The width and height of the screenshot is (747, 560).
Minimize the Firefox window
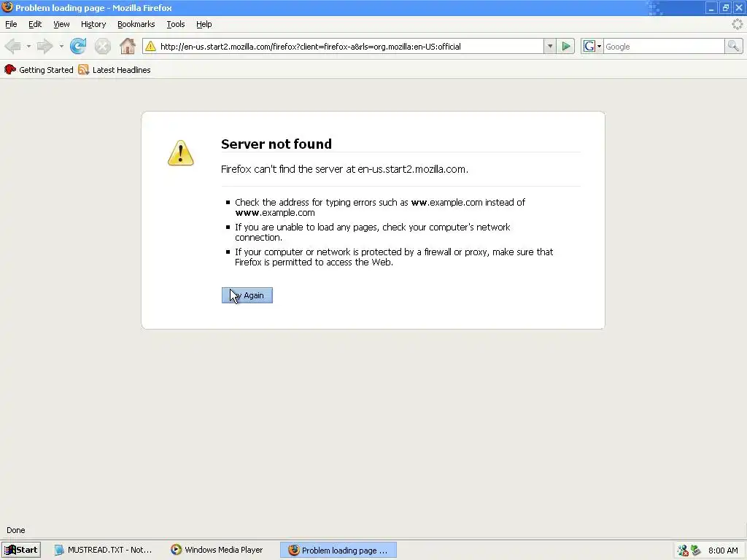711,7
